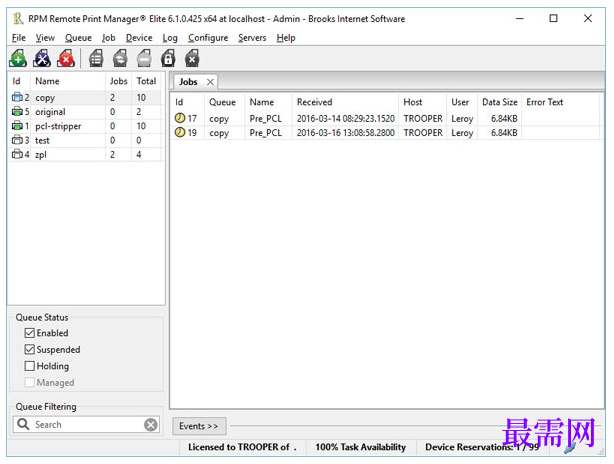Viewport: 614px width, 464px height.
Task: Clear the queue filter search text
Action: pyautogui.click(x=150, y=425)
